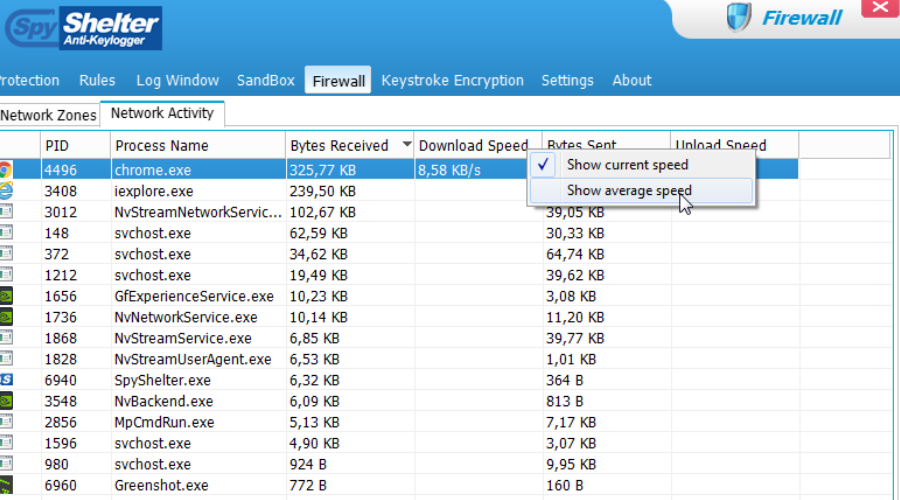This screenshot has width=900, height=500.
Task: Click the Download Speed column header
Action: pyautogui.click(x=478, y=146)
